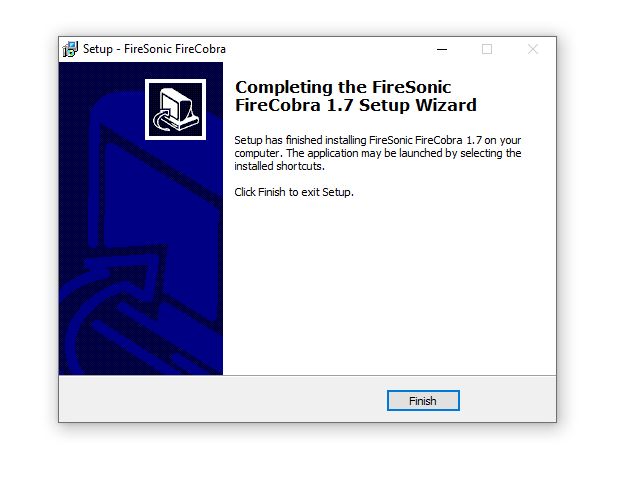This screenshot has width=618, height=486.
Task: Close the Setup window with the X
Action: pos(533,49)
